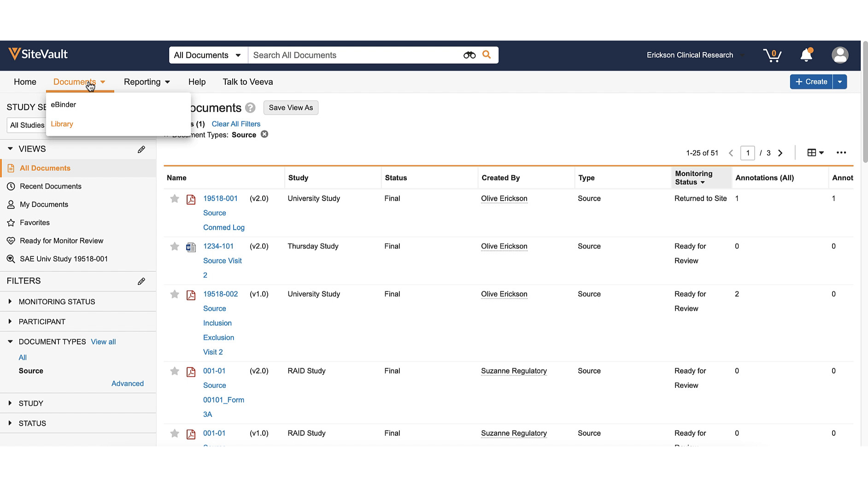The height and width of the screenshot is (487, 868).
Task: Click the vertical page scrollbar
Action: pos(864,101)
